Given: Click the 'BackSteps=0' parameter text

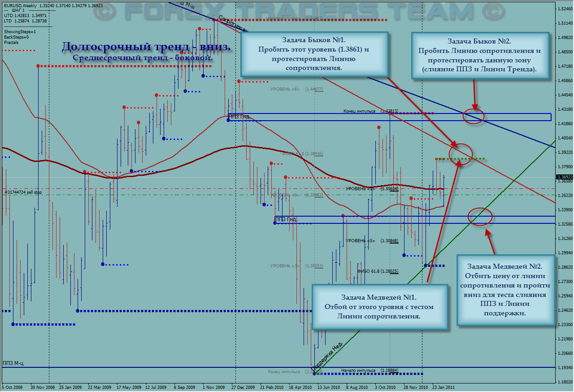Looking at the screenshot, I should coord(16,37).
